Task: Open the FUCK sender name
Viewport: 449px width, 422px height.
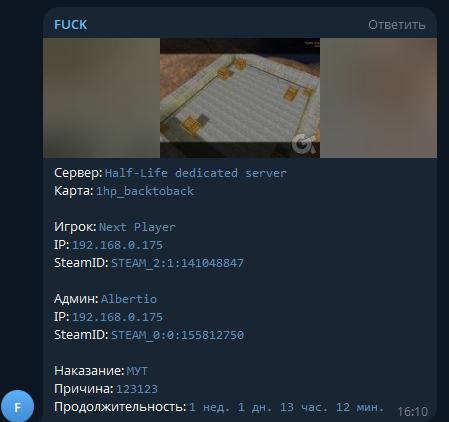Action: pos(70,25)
